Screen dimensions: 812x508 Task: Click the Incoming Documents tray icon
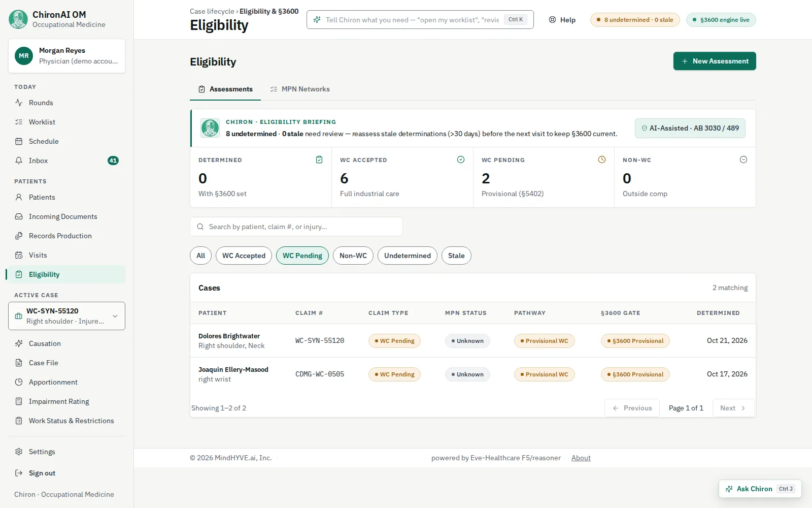(x=19, y=216)
